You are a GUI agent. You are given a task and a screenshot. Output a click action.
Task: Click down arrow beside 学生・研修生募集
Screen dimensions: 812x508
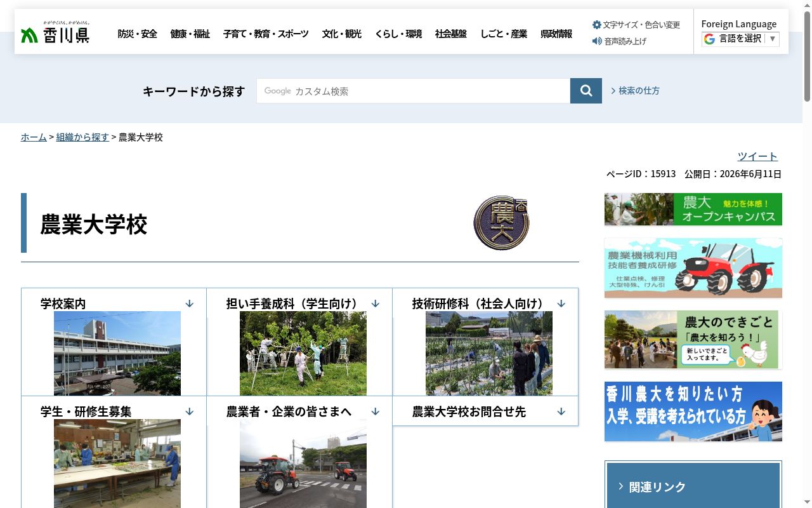click(190, 411)
